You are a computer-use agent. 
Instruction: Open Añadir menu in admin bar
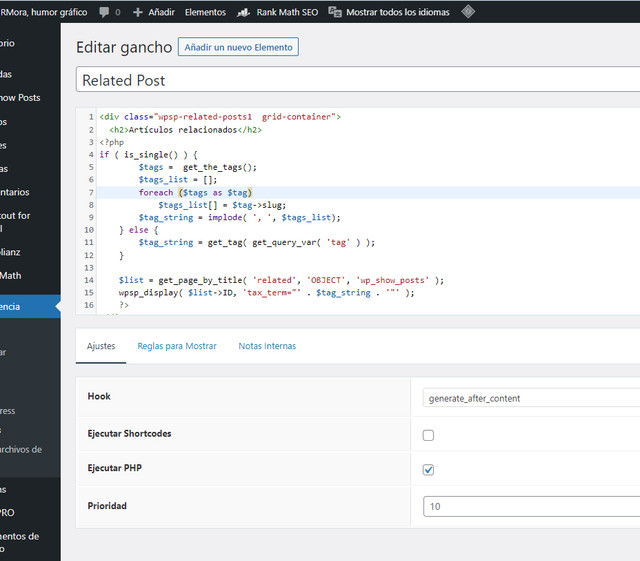pyautogui.click(x=161, y=12)
